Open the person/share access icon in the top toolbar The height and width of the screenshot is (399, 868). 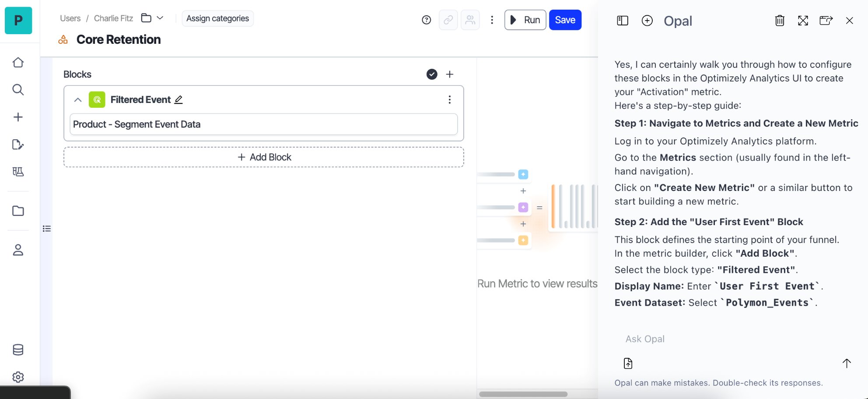(x=470, y=20)
